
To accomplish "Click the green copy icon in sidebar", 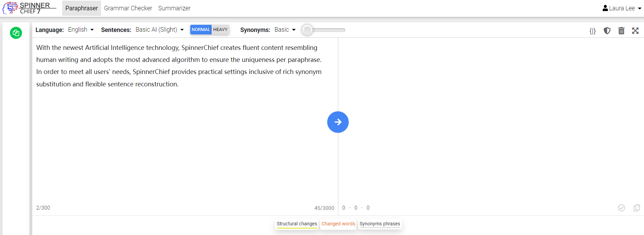I will 16,33.
